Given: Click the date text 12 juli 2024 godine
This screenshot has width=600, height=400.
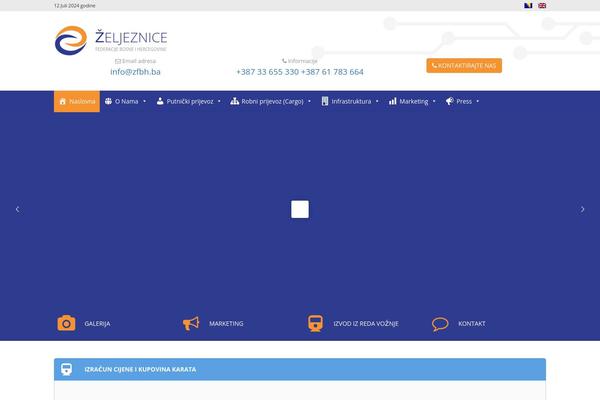Looking at the screenshot, I should point(75,6).
